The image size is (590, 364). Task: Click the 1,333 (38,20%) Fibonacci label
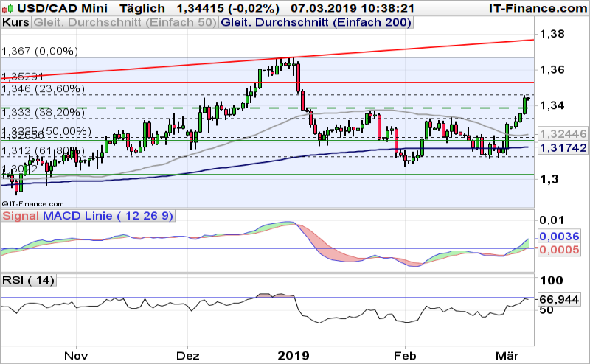[44, 112]
